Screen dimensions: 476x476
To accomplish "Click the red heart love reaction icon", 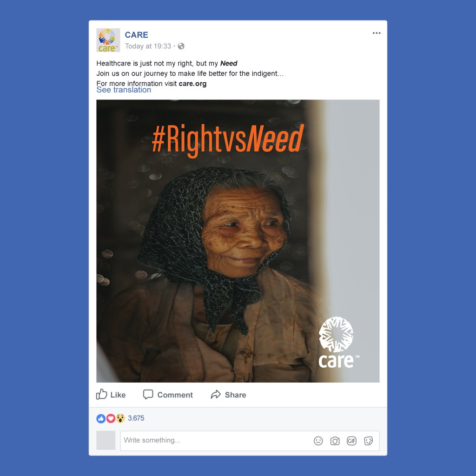I will click(x=111, y=418).
